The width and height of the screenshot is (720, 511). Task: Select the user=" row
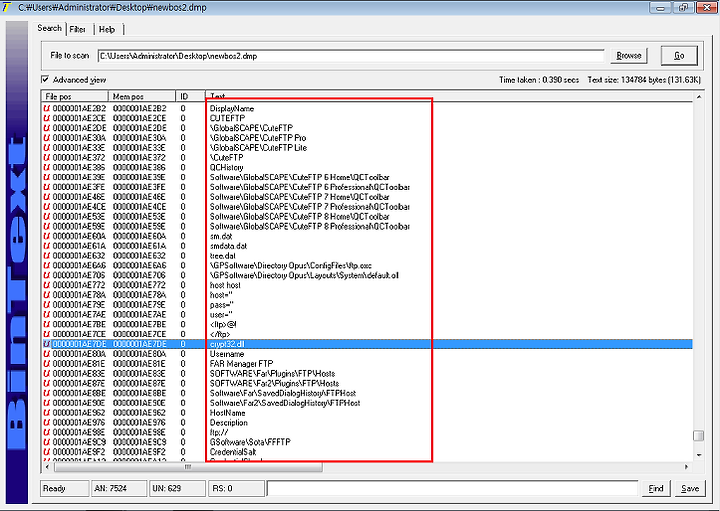click(367, 314)
